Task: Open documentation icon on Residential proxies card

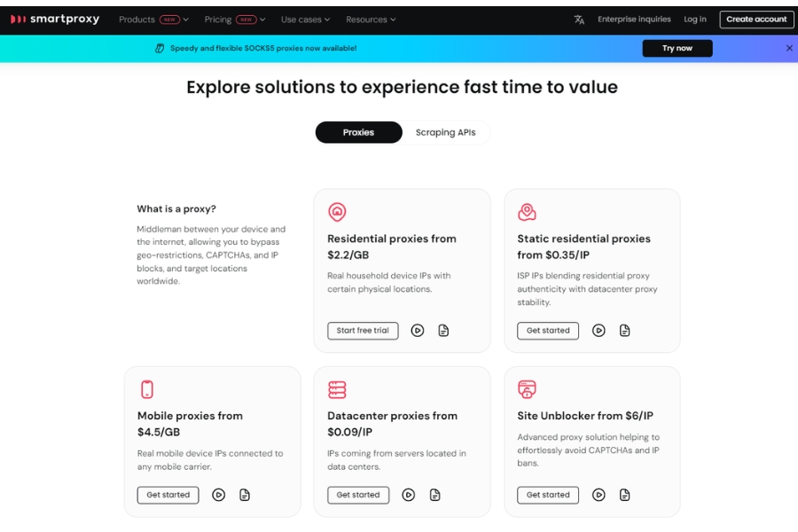Action: click(x=443, y=331)
